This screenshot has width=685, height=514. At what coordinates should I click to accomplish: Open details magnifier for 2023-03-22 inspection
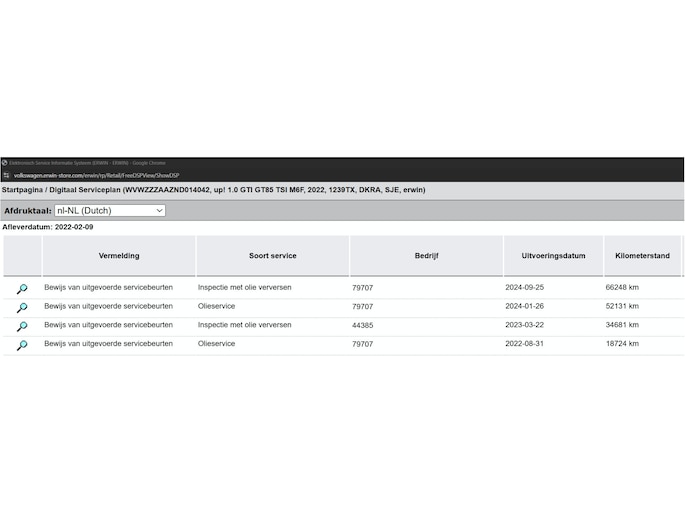click(x=22, y=326)
